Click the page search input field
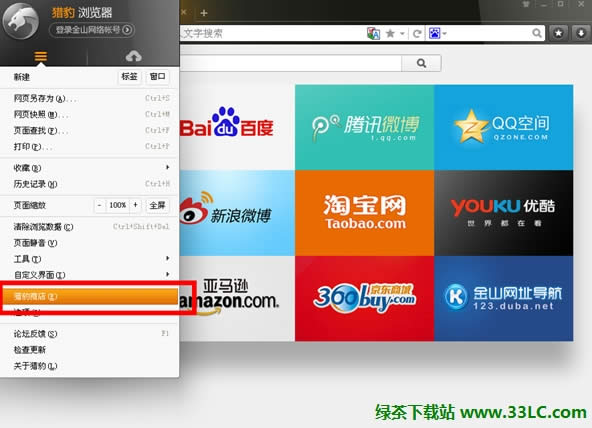 pyautogui.click(x=291, y=63)
